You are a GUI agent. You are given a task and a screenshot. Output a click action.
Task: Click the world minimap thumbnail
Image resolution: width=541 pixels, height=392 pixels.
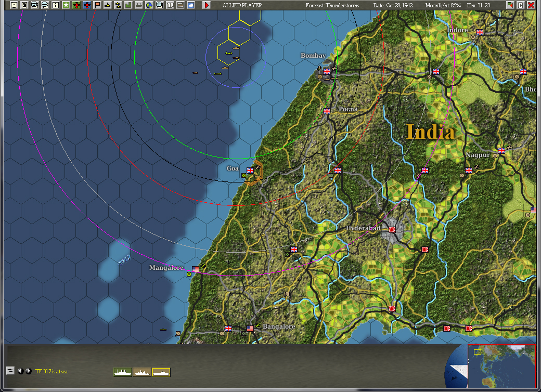click(x=501, y=366)
